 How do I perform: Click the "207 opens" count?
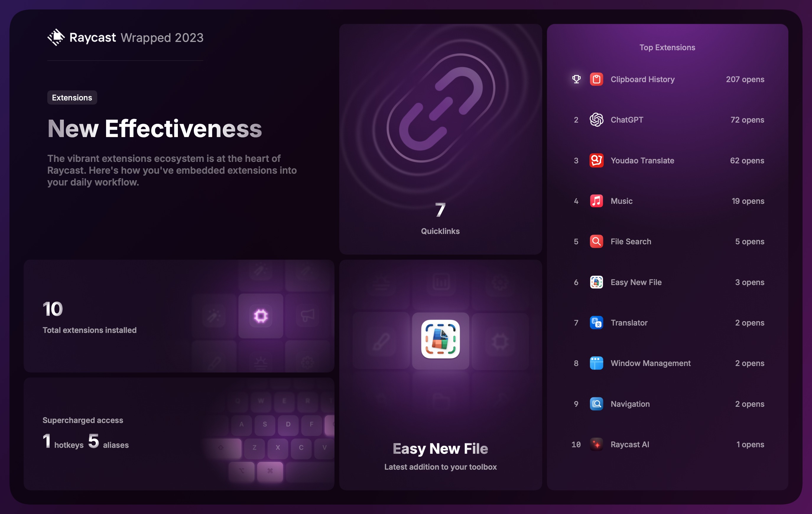click(745, 79)
